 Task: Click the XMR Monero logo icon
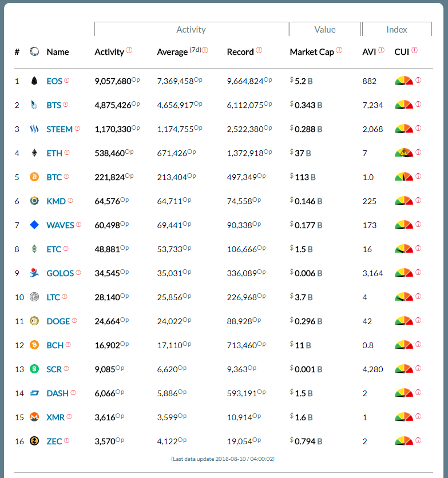click(x=34, y=417)
